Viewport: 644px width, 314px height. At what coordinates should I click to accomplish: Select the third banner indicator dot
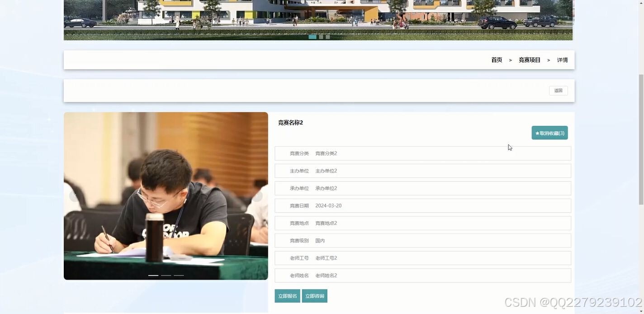[327, 37]
